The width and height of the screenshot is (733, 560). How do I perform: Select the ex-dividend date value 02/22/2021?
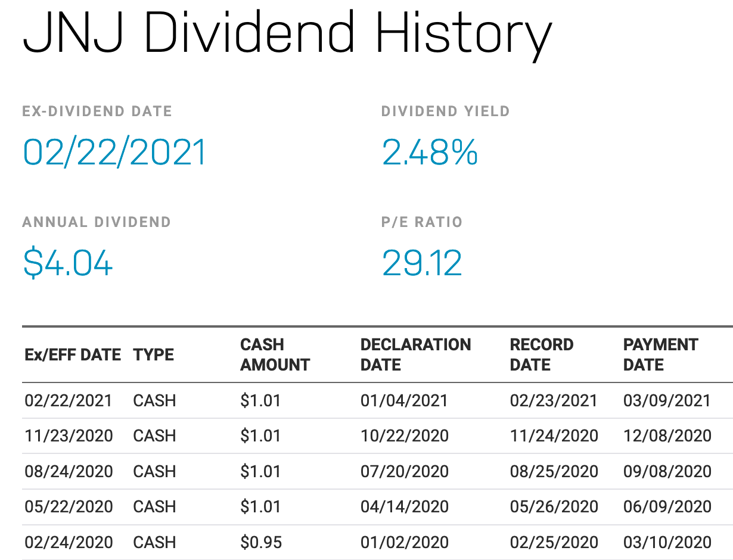pos(114,152)
